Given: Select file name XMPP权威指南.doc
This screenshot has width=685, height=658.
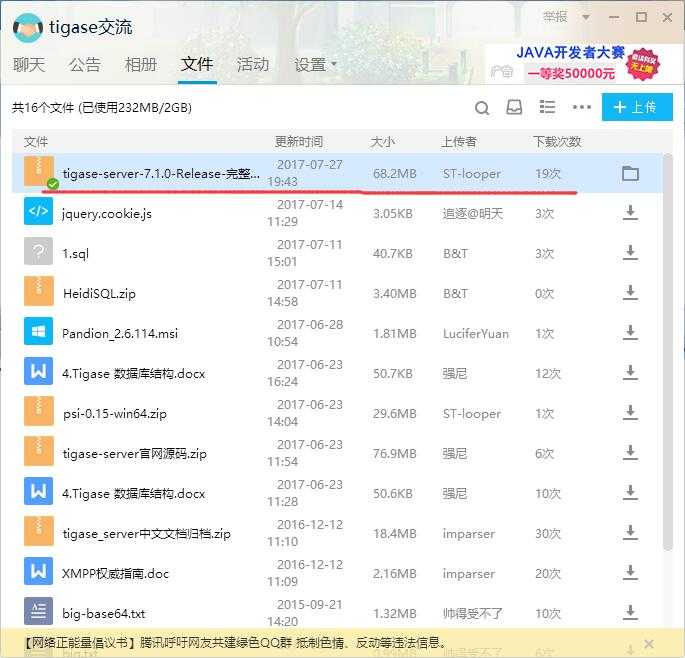Looking at the screenshot, I should tap(115, 574).
